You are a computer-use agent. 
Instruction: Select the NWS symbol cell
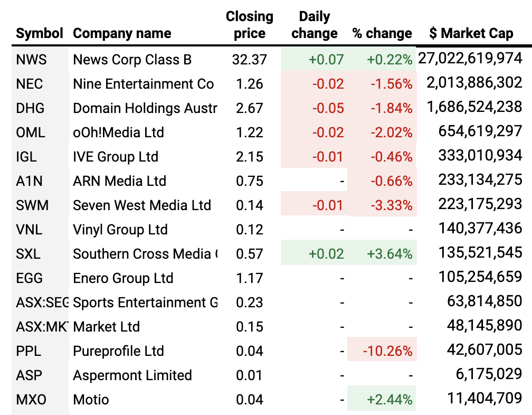coord(32,60)
